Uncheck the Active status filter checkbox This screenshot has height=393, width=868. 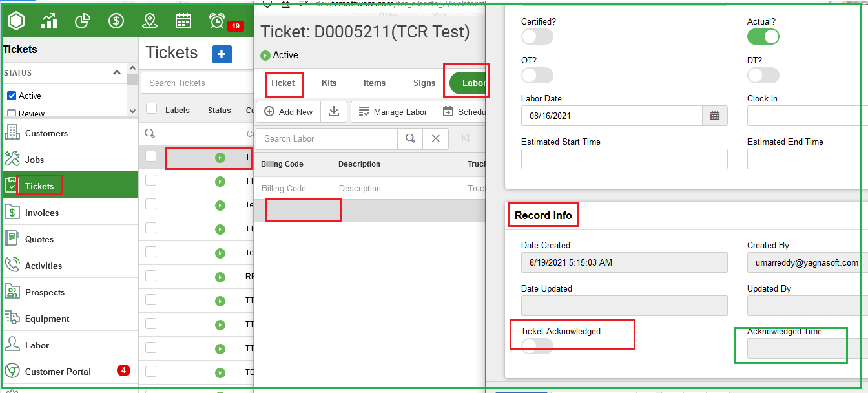coord(11,96)
